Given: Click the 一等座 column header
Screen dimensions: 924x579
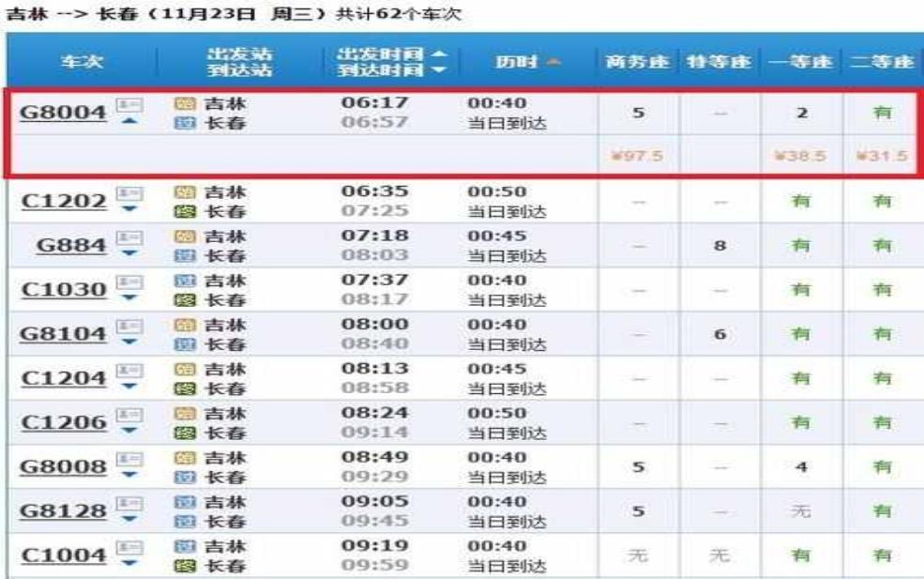Looking at the screenshot, I should 800,62.
